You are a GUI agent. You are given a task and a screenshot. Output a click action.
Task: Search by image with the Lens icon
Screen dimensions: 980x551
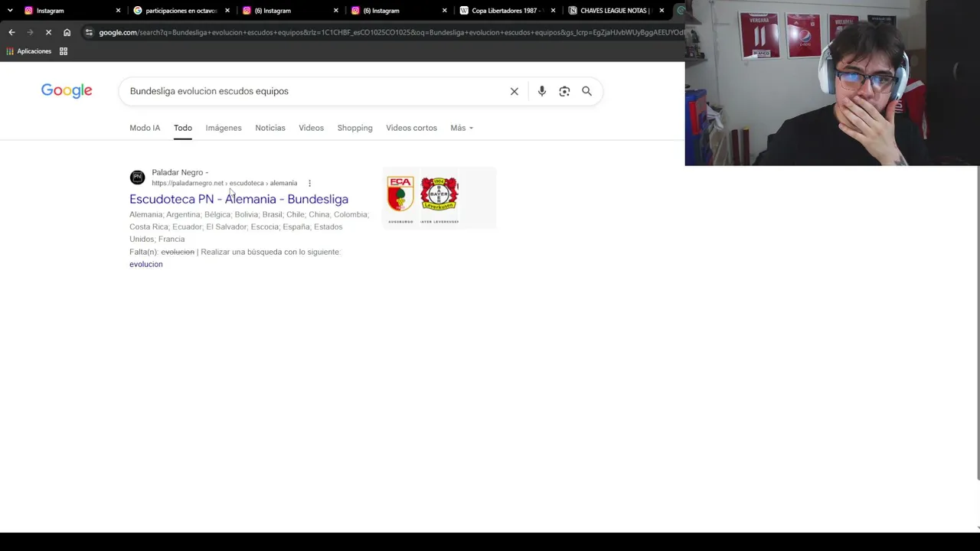[x=564, y=91]
